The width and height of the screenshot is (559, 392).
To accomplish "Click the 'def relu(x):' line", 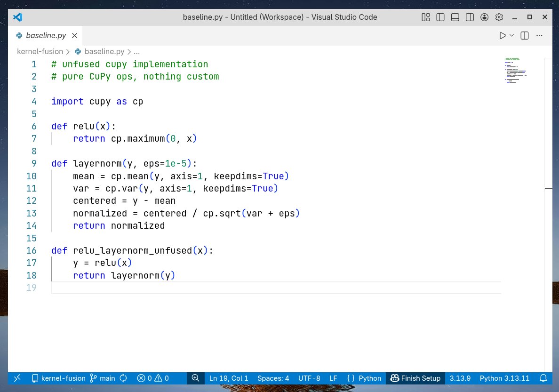I will point(83,126).
